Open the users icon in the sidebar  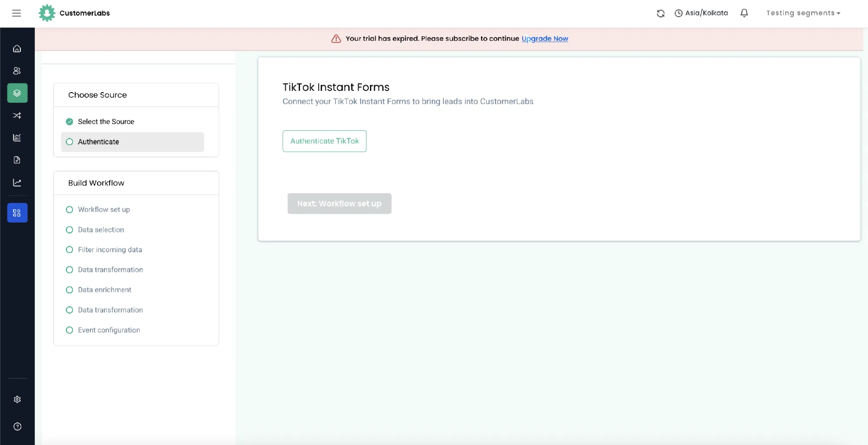coord(17,70)
